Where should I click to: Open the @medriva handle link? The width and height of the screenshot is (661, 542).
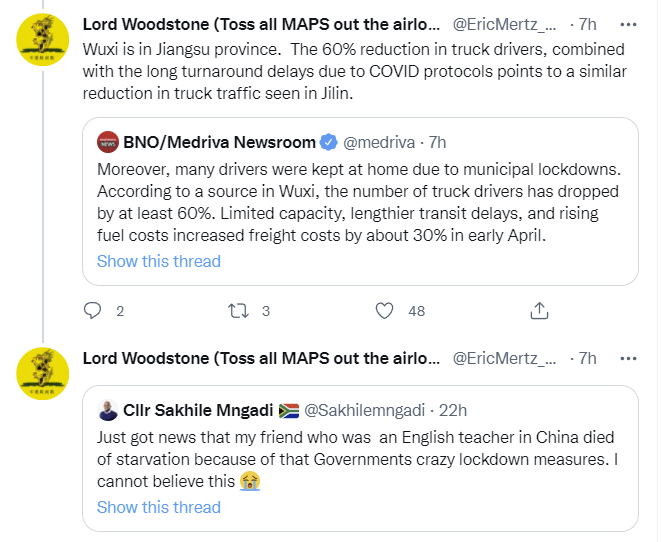pyautogui.click(x=379, y=143)
